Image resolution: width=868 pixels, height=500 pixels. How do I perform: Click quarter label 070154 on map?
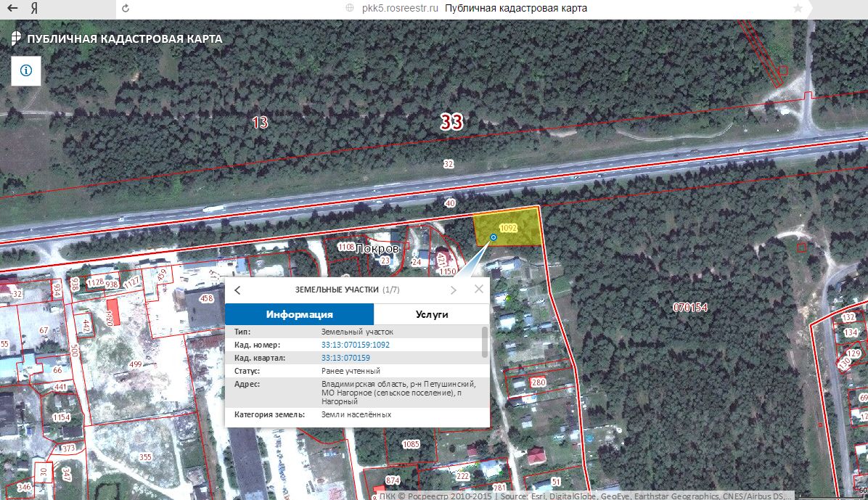tap(689, 307)
